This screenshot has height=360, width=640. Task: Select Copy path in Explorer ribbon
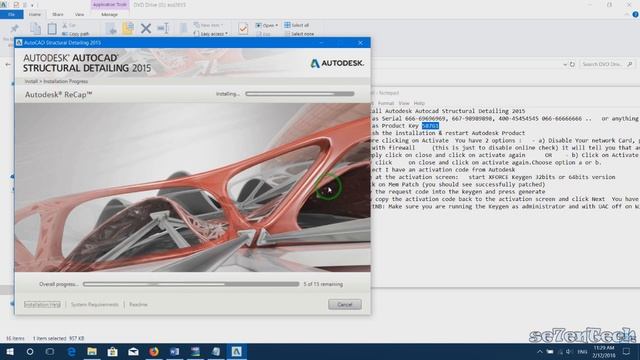pos(76,34)
